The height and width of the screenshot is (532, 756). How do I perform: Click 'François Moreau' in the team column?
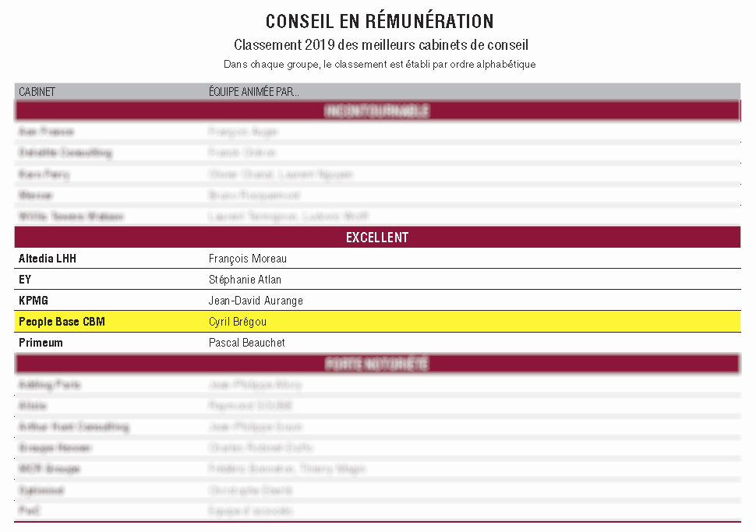(248, 259)
